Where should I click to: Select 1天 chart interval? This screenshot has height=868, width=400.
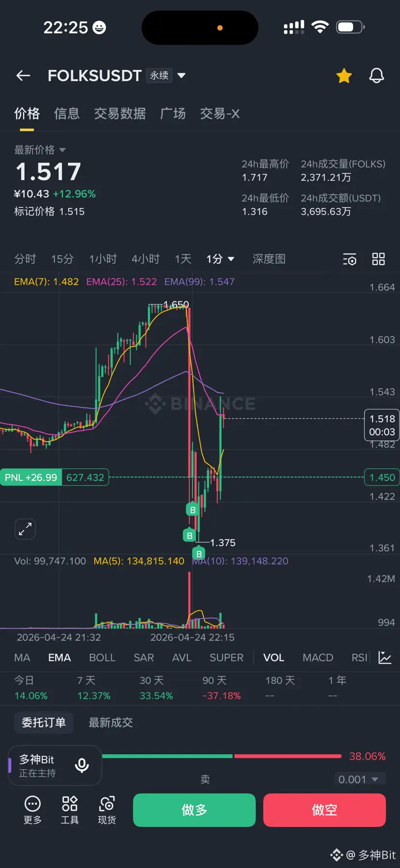tap(183, 259)
